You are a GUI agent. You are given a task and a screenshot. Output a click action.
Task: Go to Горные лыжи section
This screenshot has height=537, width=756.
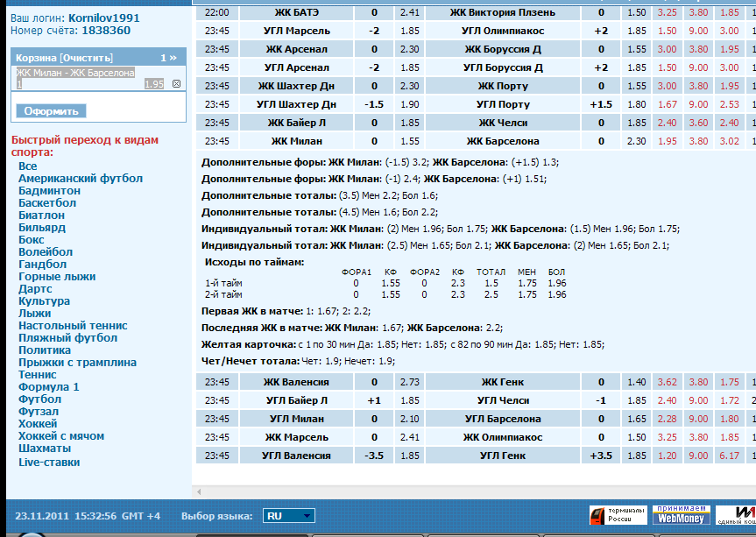coord(57,276)
